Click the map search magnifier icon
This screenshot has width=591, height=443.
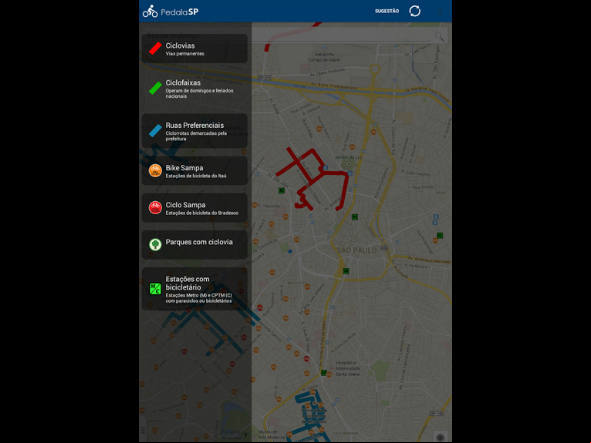tap(441, 37)
